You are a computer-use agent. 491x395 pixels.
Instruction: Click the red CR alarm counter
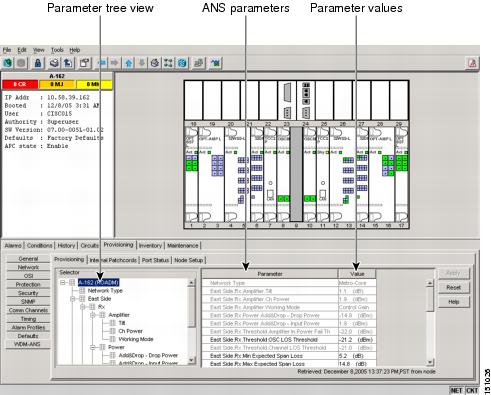(20, 84)
